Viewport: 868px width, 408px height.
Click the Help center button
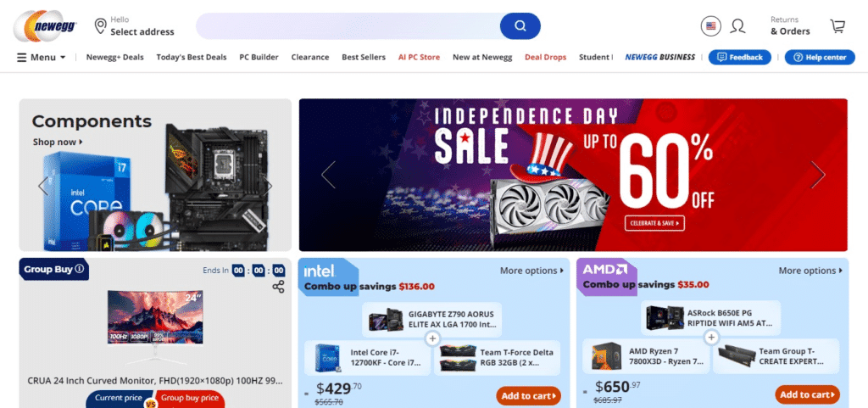pos(820,57)
